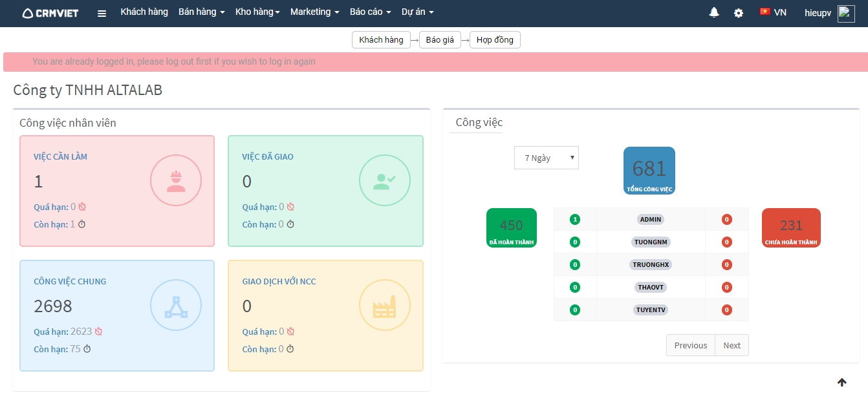
Task: Click the stopwatch icon in Việc cần làm
Action: 81,224
